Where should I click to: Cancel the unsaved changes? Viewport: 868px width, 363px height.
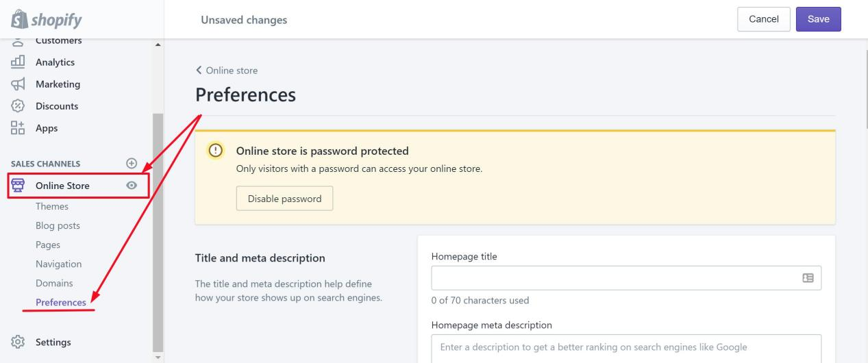point(764,19)
